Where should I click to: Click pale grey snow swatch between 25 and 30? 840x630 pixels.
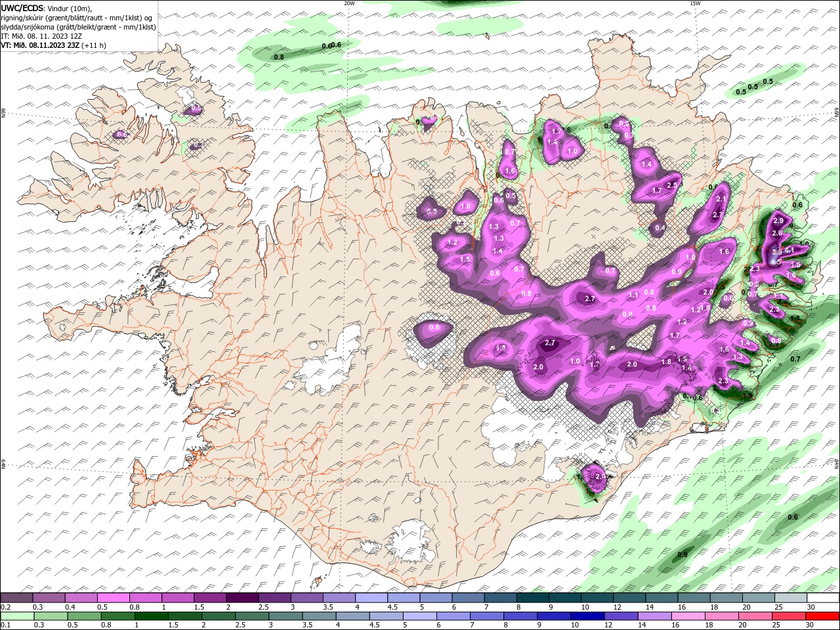click(791, 598)
